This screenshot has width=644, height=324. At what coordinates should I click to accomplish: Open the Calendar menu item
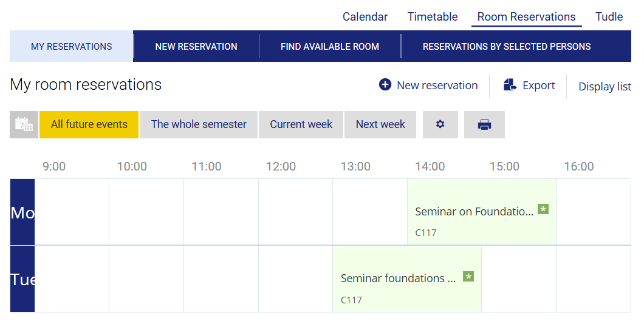pos(365,17)
